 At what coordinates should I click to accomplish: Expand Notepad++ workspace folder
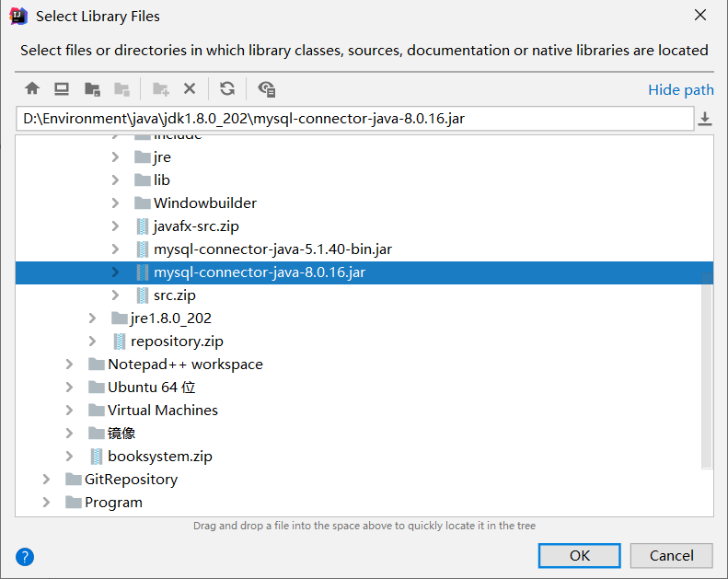[69, 364]
